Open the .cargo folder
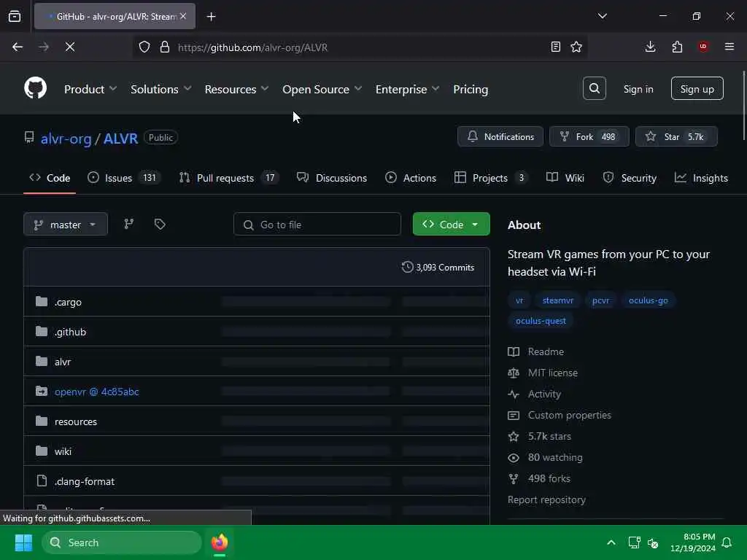Viewport: 747px width, 560px height. pyautogui.click(x=68, y=302)
